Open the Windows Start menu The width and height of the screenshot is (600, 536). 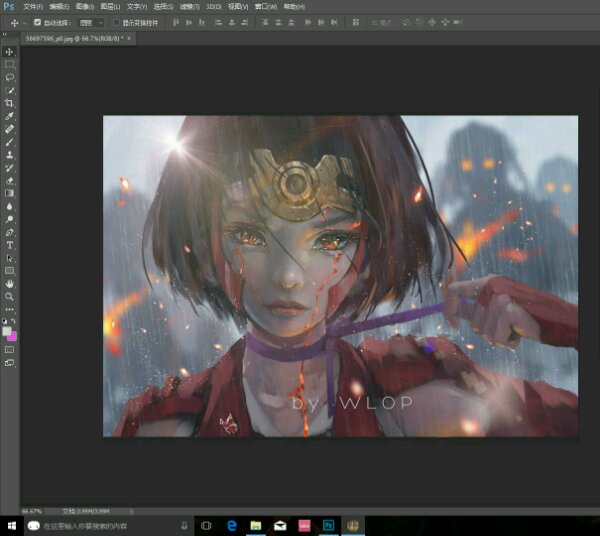pos(11,526)
